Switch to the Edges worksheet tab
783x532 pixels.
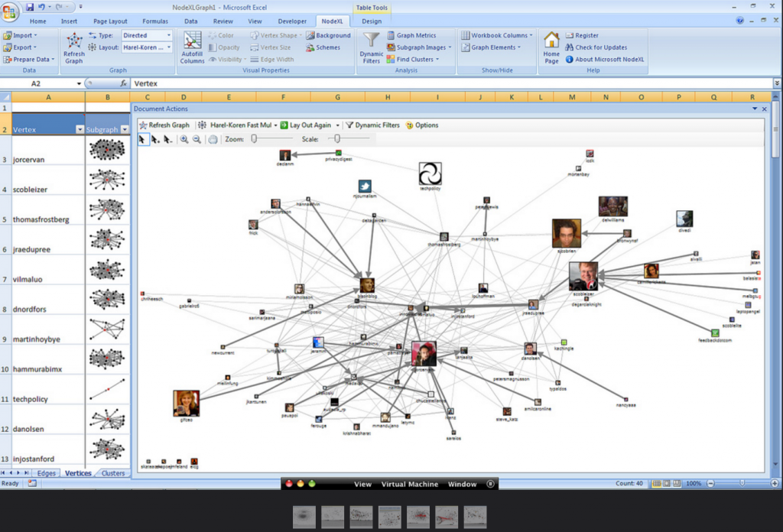point(47,473)
